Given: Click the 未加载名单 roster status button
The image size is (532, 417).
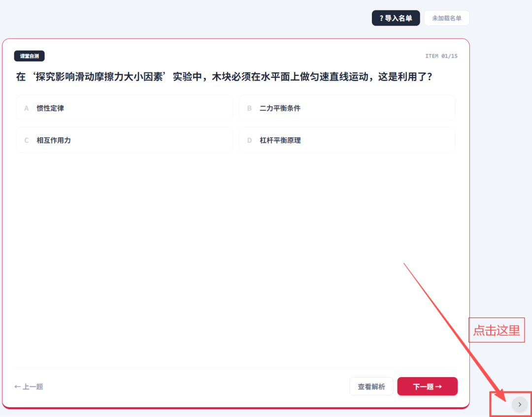Looking at the screenshot, I should 446,18.
